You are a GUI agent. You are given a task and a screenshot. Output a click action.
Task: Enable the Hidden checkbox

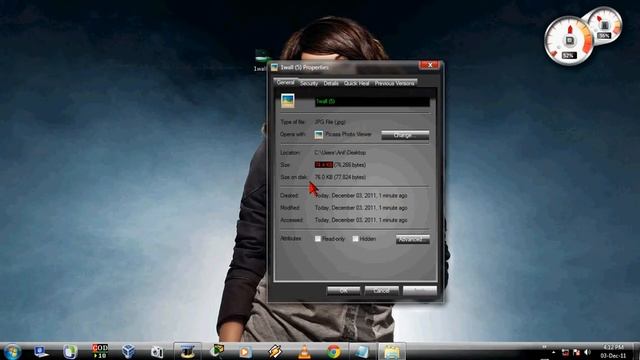click(356, 239)
